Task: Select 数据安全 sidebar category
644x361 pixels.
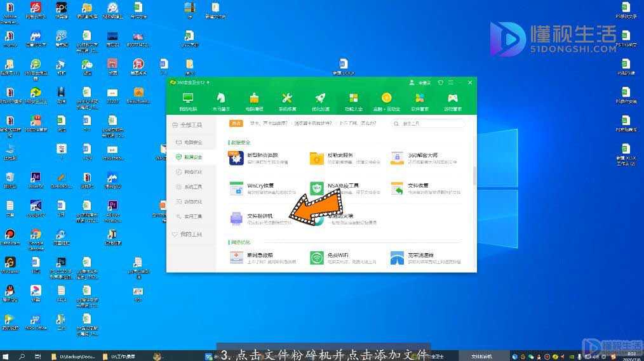Action: pos(191,157)
